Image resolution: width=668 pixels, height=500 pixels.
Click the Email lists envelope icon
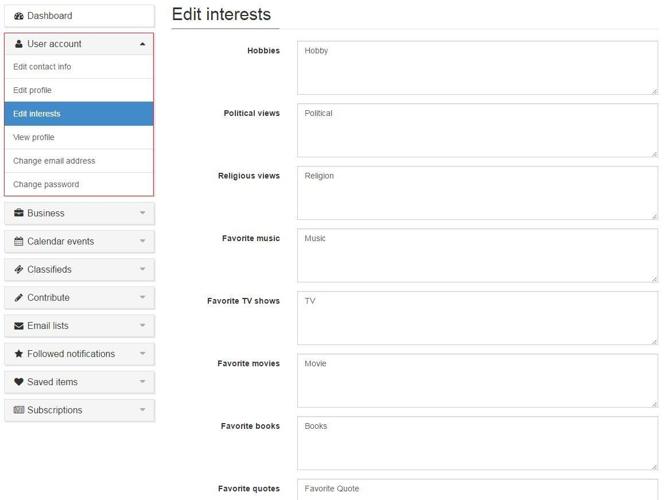point(19,326)
